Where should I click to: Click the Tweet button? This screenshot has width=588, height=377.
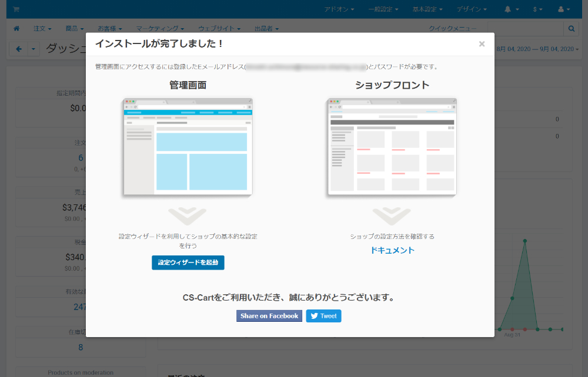[x=323, y=316]
